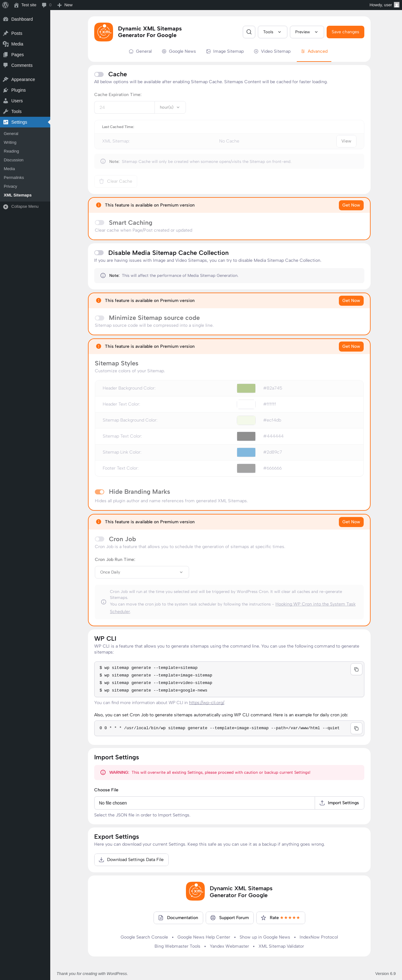
Task: Open the Video Sitemap tab
Action: 272,51
